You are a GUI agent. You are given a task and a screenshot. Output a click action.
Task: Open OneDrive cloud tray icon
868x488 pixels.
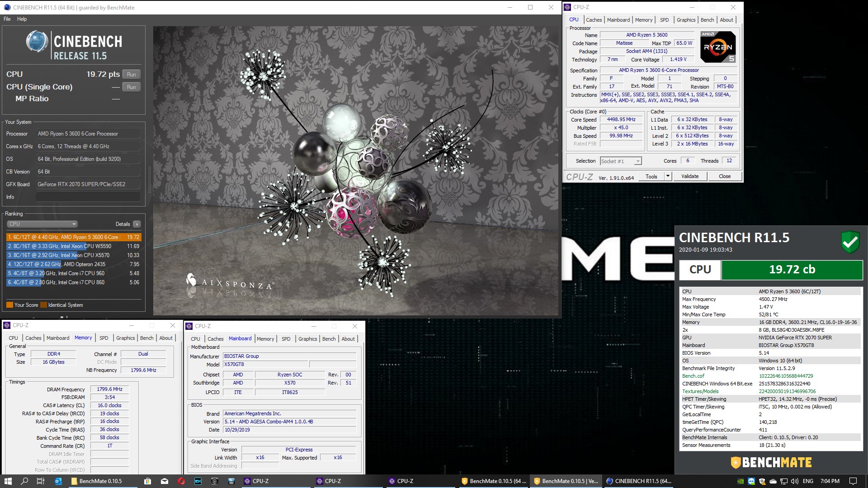[773, 481]
